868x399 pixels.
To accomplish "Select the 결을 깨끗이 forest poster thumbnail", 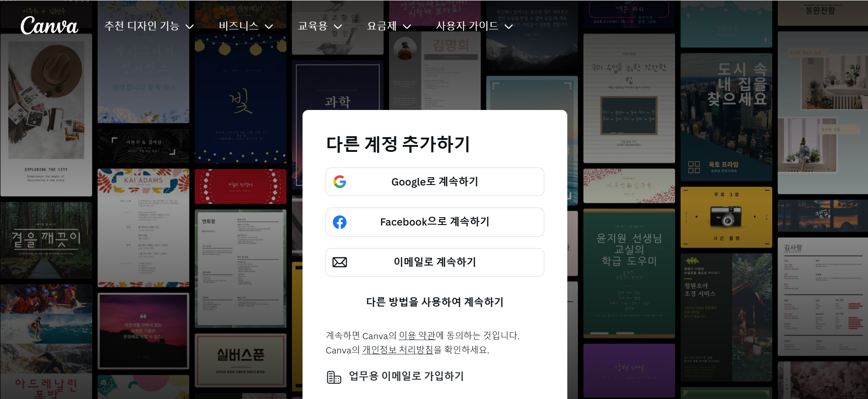I will pyautogui.click(x=46, y=240).
